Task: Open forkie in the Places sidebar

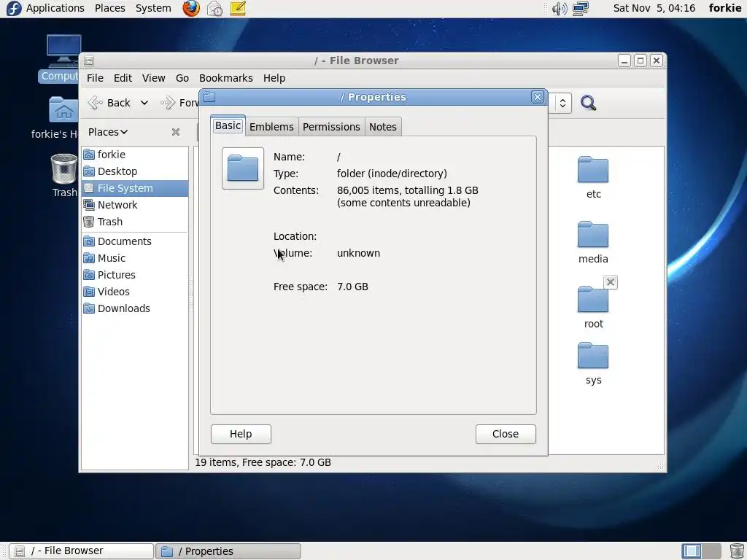Action: click(135, 155)
